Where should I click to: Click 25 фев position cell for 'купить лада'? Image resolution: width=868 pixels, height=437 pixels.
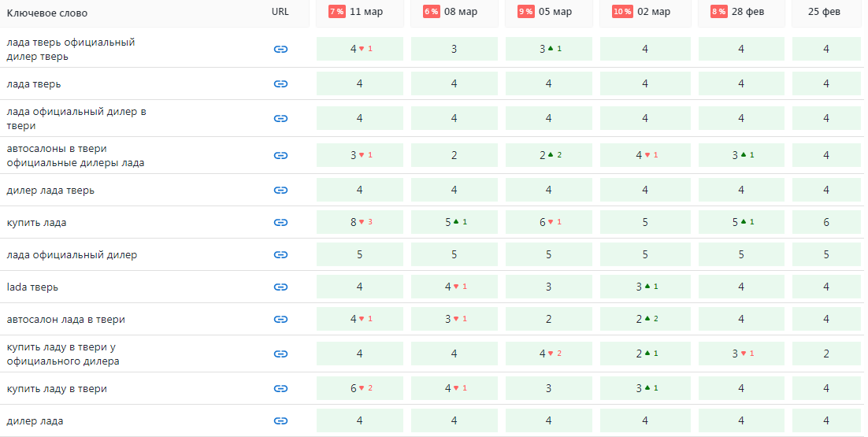pyautogui.click(x=826, y=222)
